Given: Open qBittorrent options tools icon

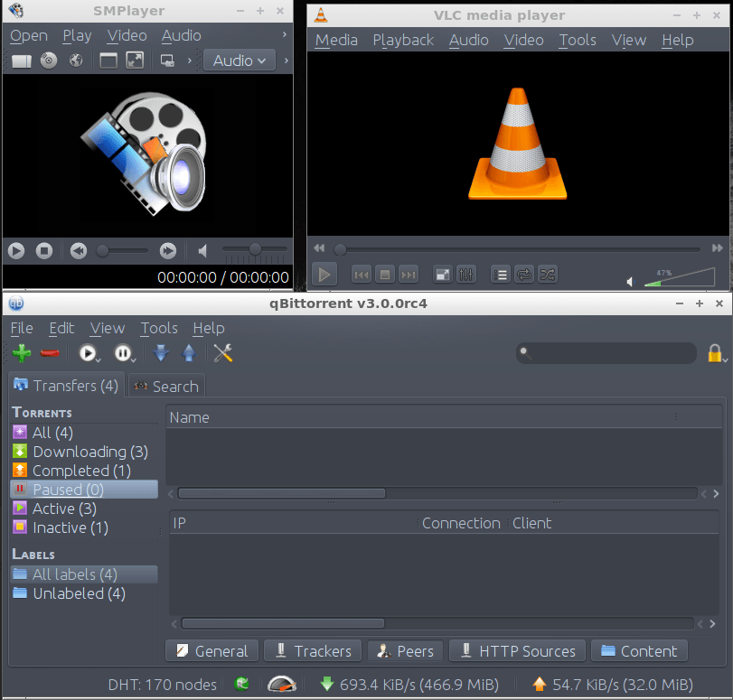Looking at the screenshot, I should point(223,353).
